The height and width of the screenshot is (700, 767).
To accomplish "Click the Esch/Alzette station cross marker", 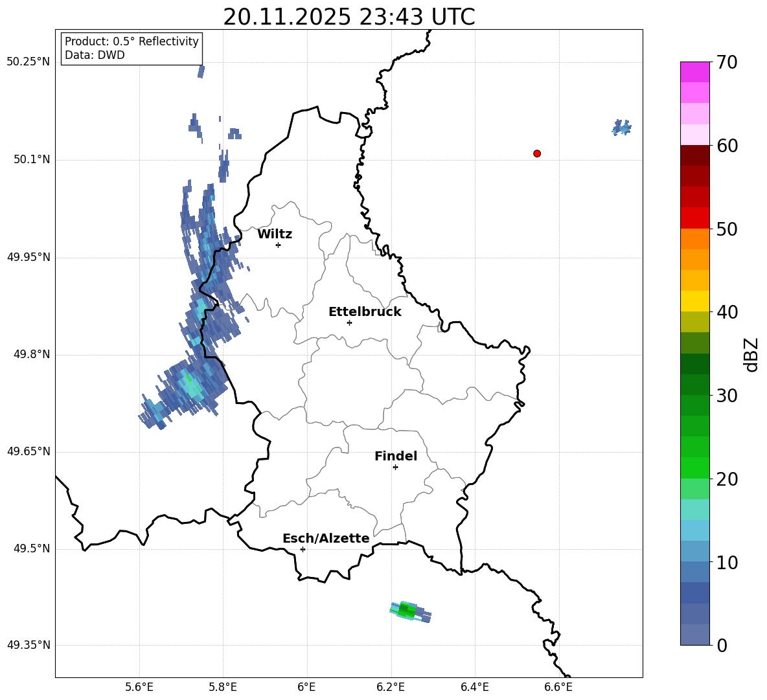I will pos(303,549).
